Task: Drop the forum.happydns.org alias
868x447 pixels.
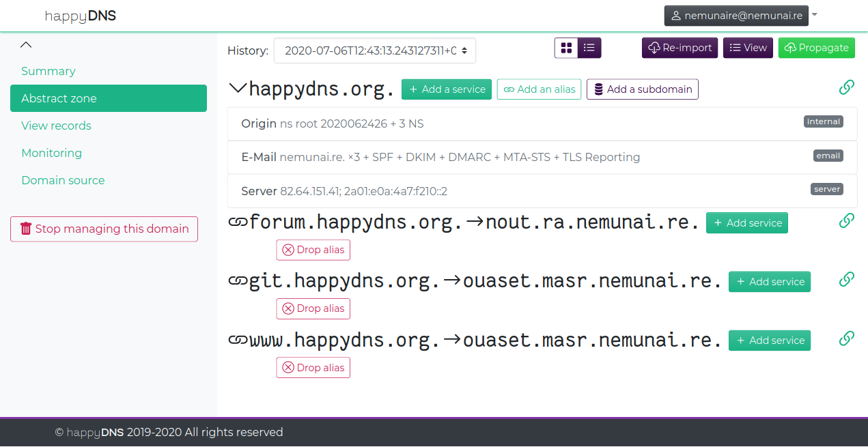Action: coord(313,250)
